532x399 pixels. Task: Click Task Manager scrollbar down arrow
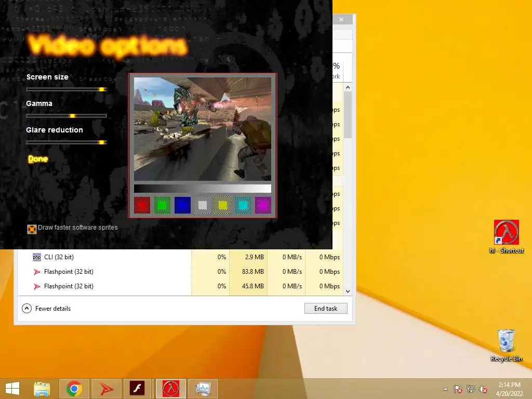(x=348, y=291)
